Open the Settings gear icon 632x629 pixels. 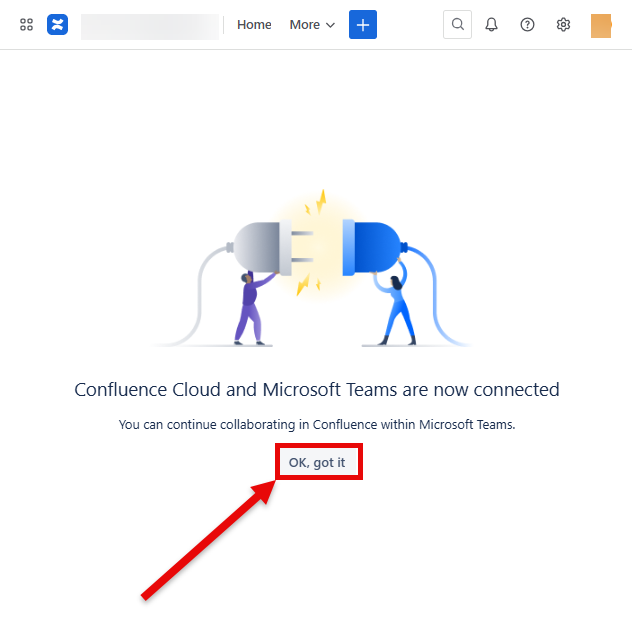(563, 25)
